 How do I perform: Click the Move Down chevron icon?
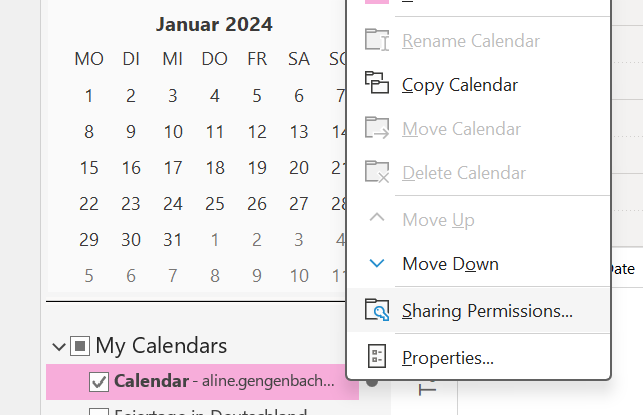coord(376,264)
